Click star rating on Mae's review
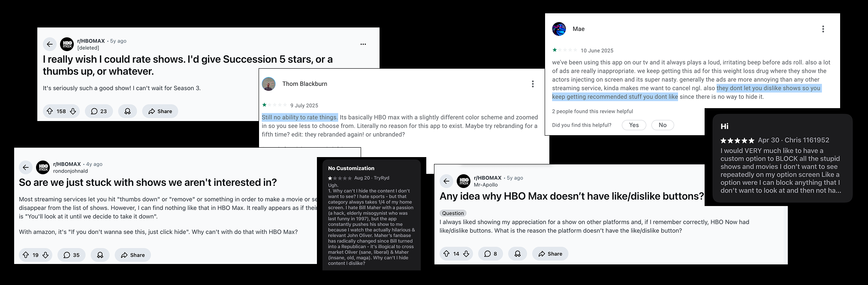868x285 pixels. 565,50
